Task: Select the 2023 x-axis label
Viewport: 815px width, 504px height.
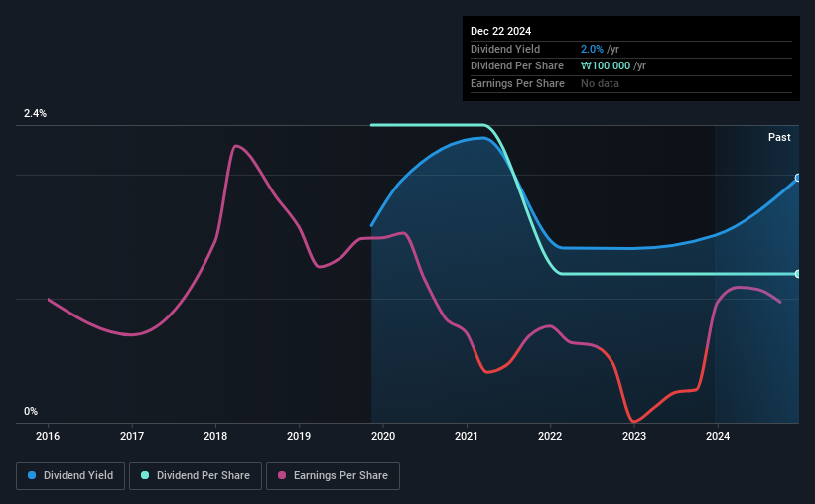Action: pyautogui.click(x=634, y=436)
